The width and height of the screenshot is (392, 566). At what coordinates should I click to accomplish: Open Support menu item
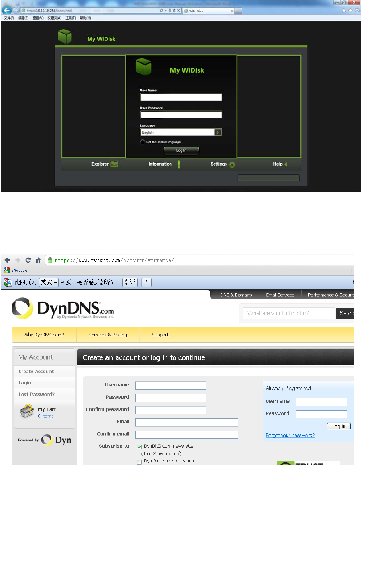[x=160, y=335]
